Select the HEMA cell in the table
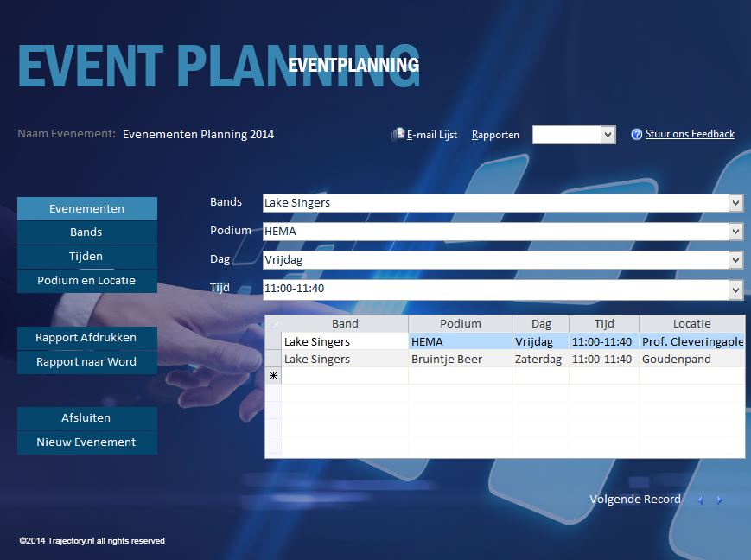Image resolution: width=751 pixels, height=560 pixels. pos(461,341)
